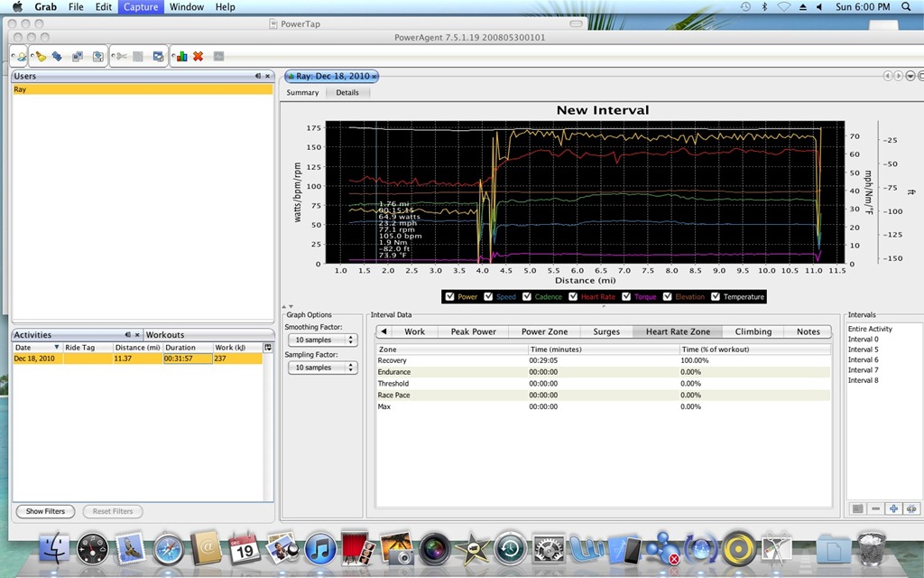
Task: Open the Details tab
Action: 347,93
